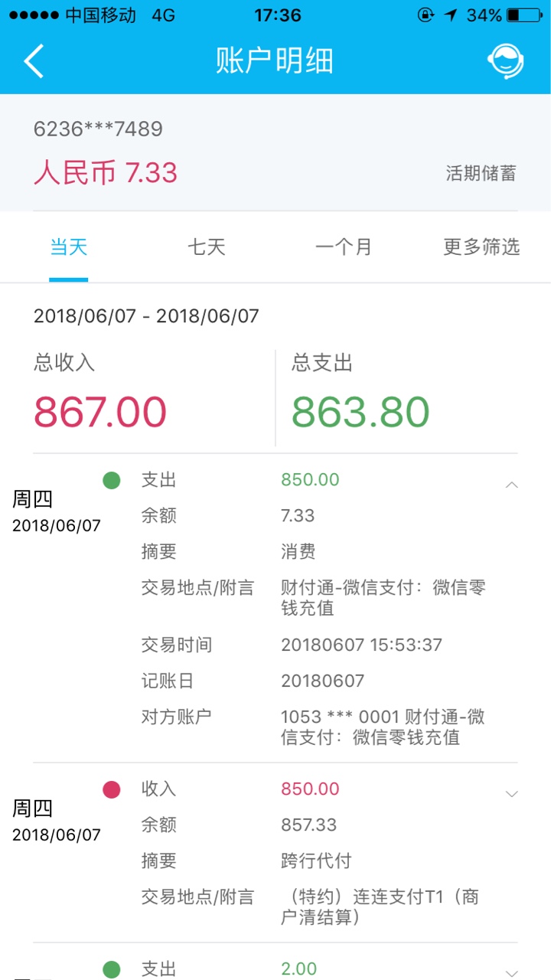Go back using the left arrow

pyautogui.click(x=34, y=61)
